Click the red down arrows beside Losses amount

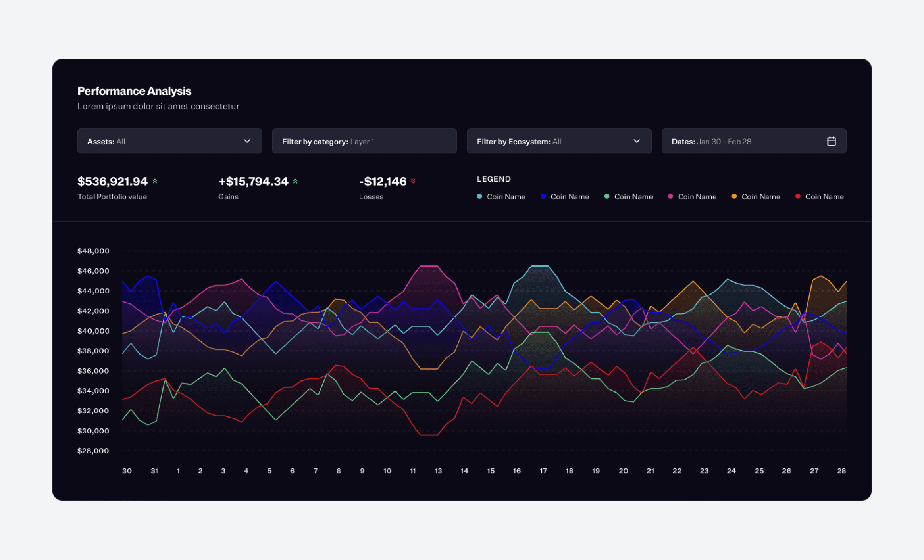coord(413,181)
